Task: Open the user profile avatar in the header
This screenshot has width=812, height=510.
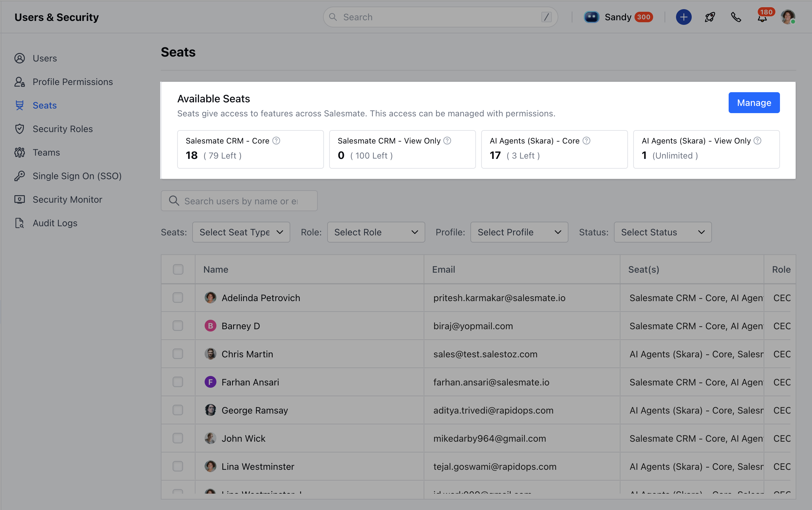Action: click(x=788, y=17)
